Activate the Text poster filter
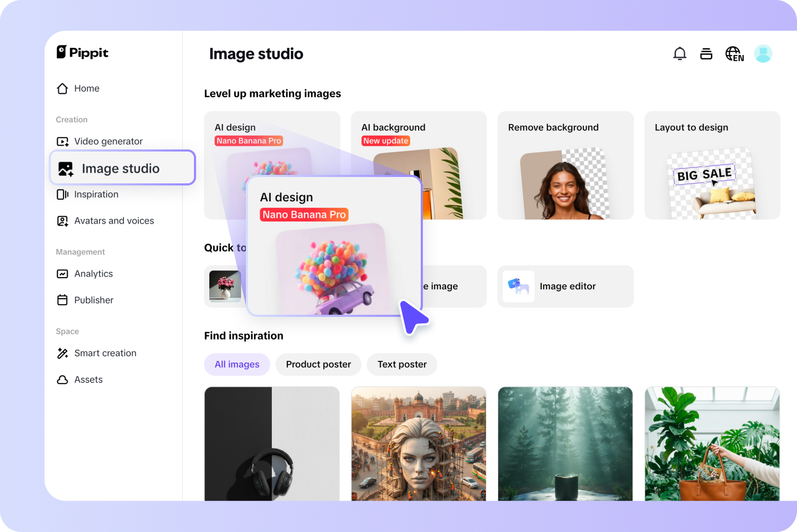Screen dimensions: 797x532 coord(402,364)
